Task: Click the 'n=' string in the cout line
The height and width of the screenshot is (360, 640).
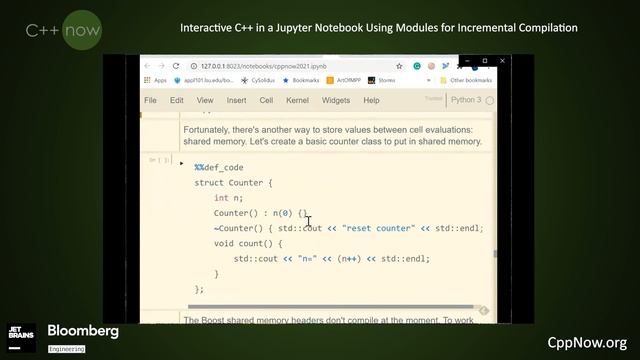Action: pos(307,259)
